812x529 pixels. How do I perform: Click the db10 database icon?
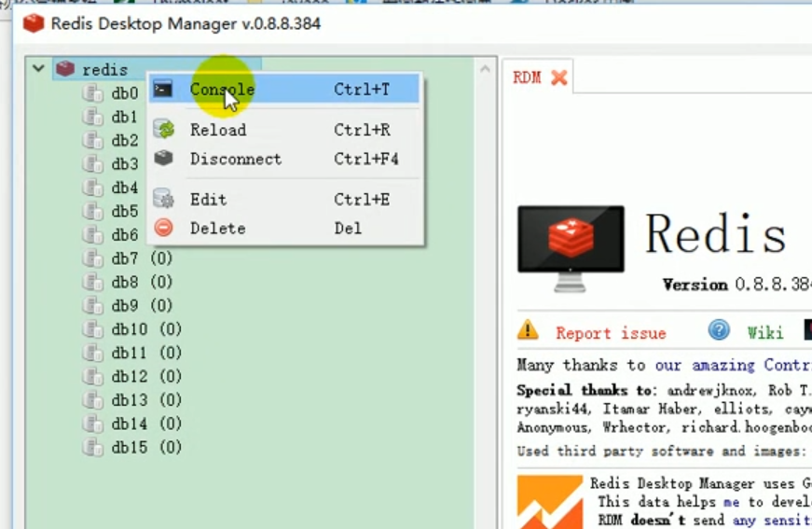click(93, 329)
